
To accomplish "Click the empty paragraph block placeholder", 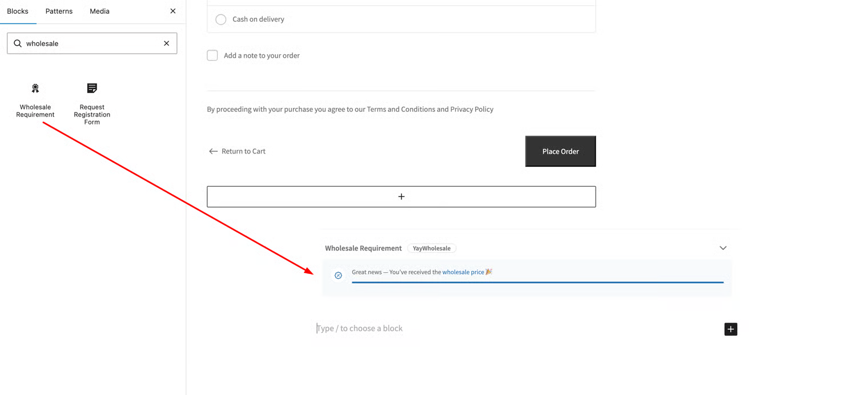I will click(360, 329).
